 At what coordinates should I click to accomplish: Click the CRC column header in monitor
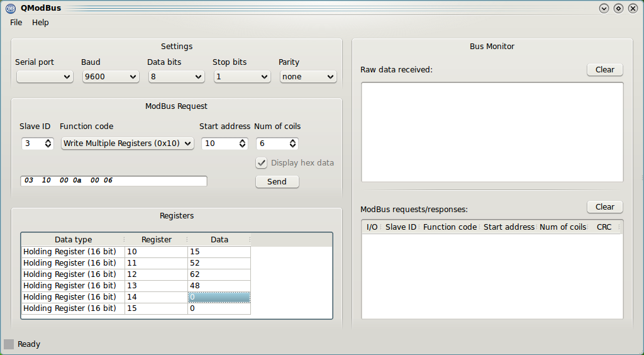tap(604, 227)
